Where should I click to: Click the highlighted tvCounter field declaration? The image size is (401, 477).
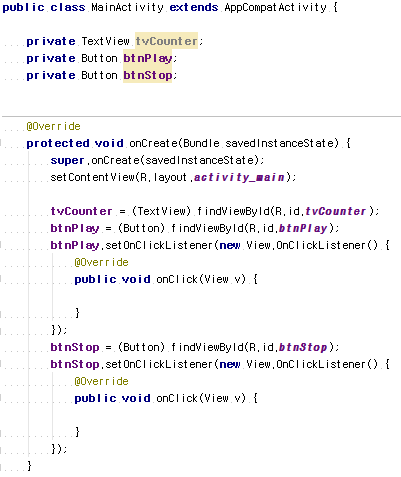click(x=166, y=41)
